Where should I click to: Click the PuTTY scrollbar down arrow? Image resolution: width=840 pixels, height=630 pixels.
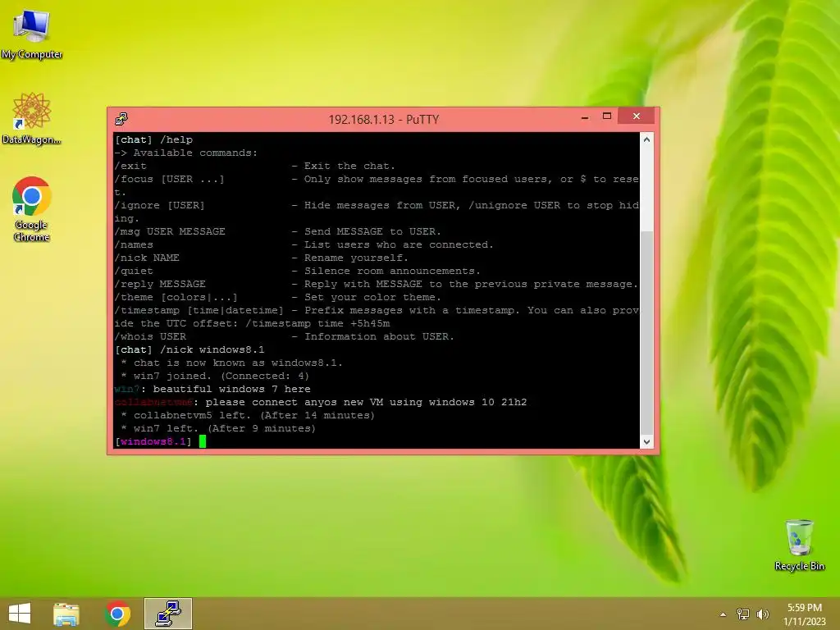[x=646, y=442]
